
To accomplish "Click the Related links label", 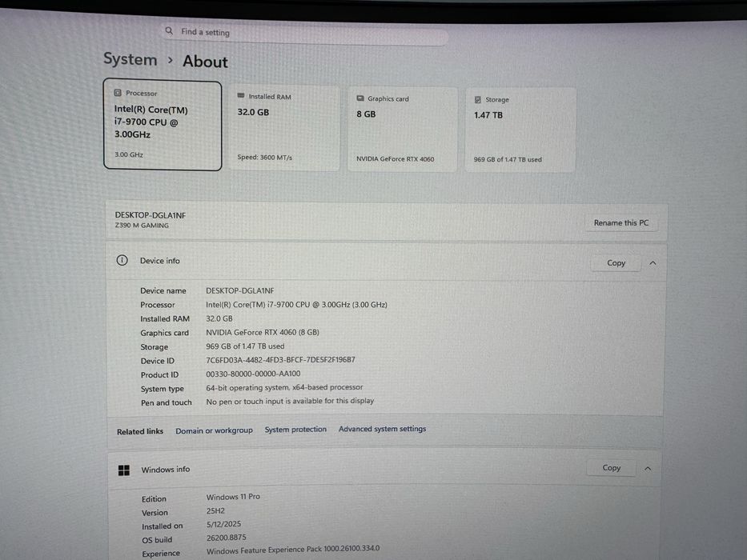I will pyautogui.click(x=140, y=431).
